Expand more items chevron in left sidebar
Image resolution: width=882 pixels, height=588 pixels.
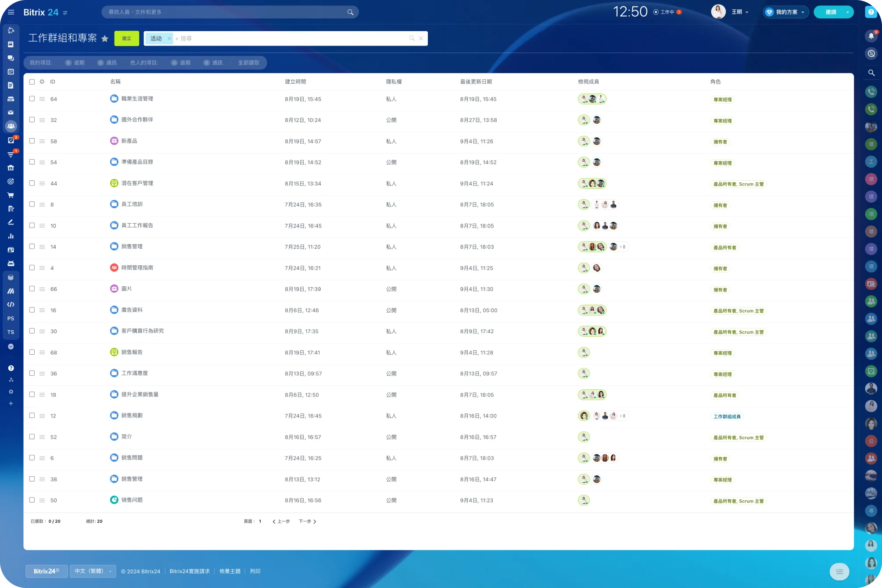pyautogui.click(x=11, y=346)
